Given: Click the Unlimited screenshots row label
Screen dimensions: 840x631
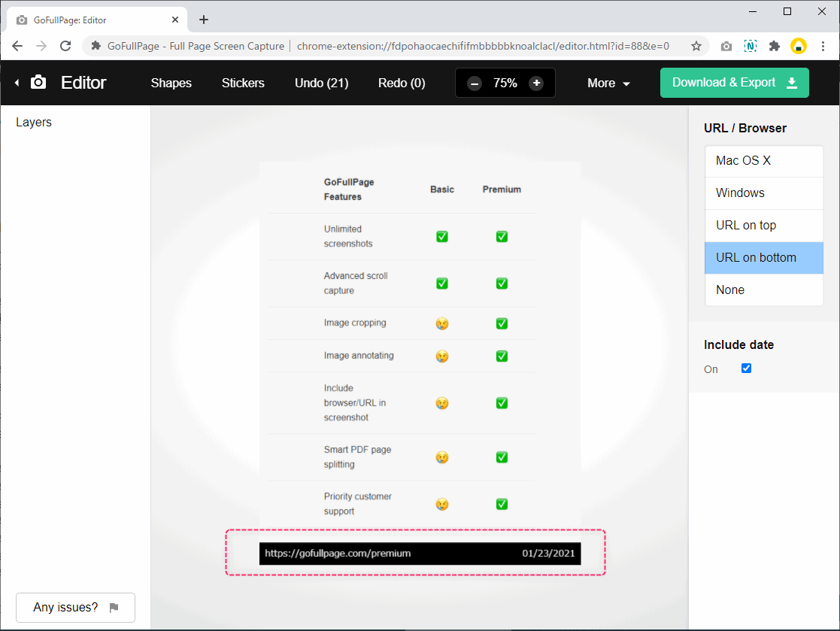Looking at the screenshot, I should pos(347,236).
